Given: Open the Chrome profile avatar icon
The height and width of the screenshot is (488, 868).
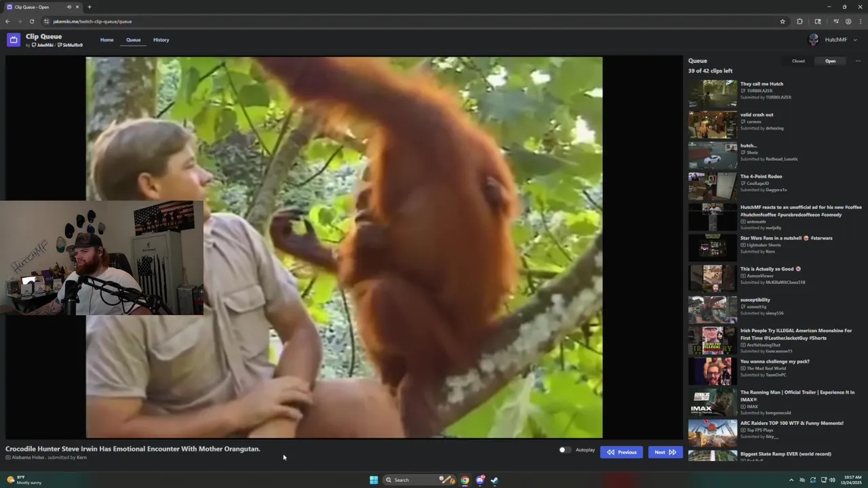Looking at the screenshot, I should pos(848,22).
